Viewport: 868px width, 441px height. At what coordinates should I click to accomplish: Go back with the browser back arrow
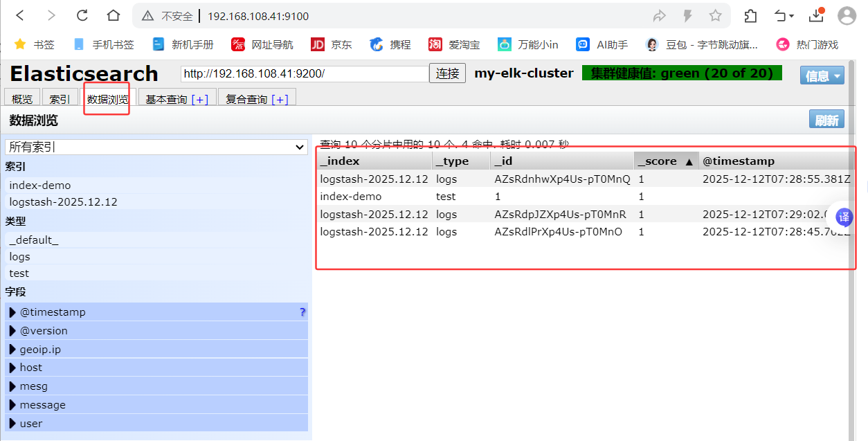point(21,16)
